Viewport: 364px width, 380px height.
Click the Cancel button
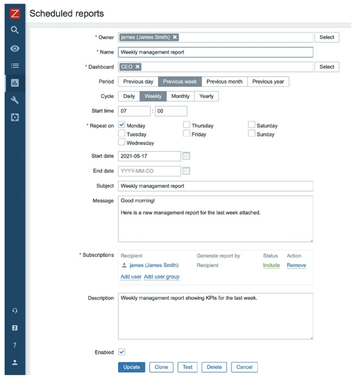244,367
